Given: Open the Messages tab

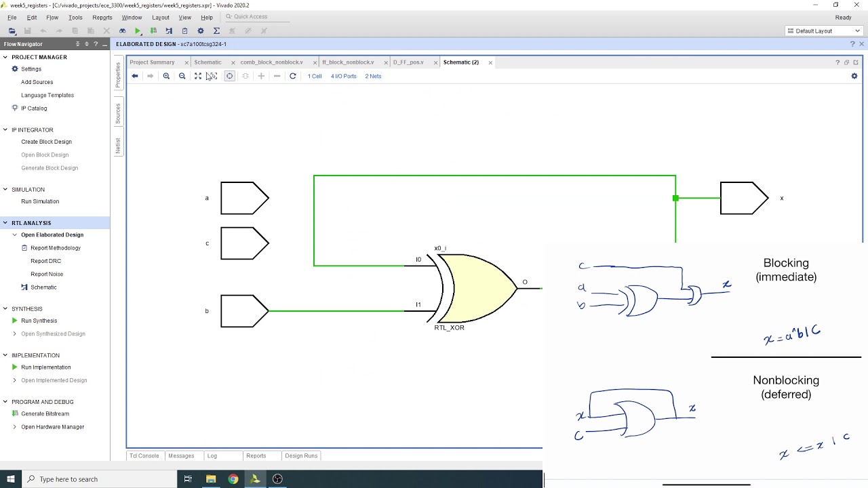Looking at the screenshot, I should tap(181, 456).
